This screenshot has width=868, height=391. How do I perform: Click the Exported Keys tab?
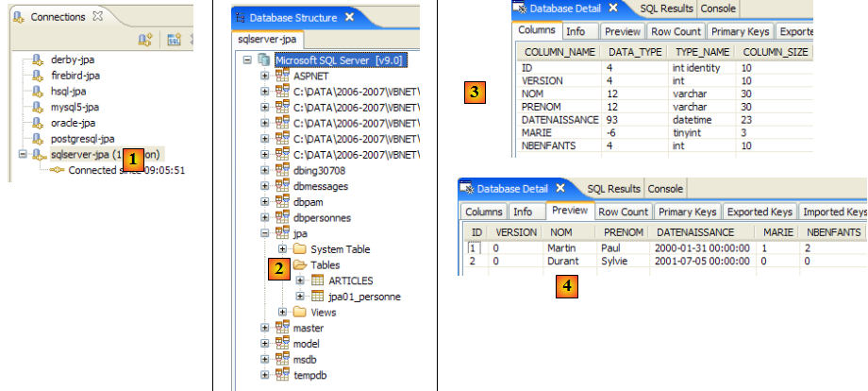point(760,212)
